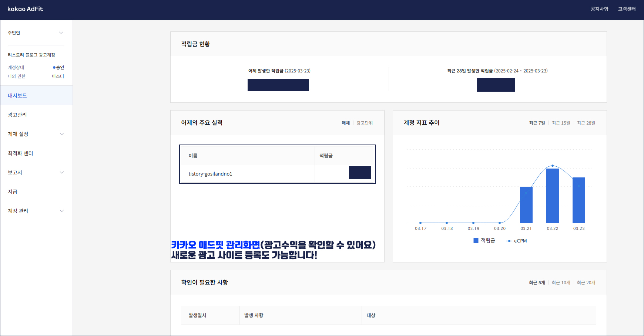The width and height of the screenshot is (644, 336).
Task: Click the 03.22 bar in chart
Action: [x=553, y=196]
